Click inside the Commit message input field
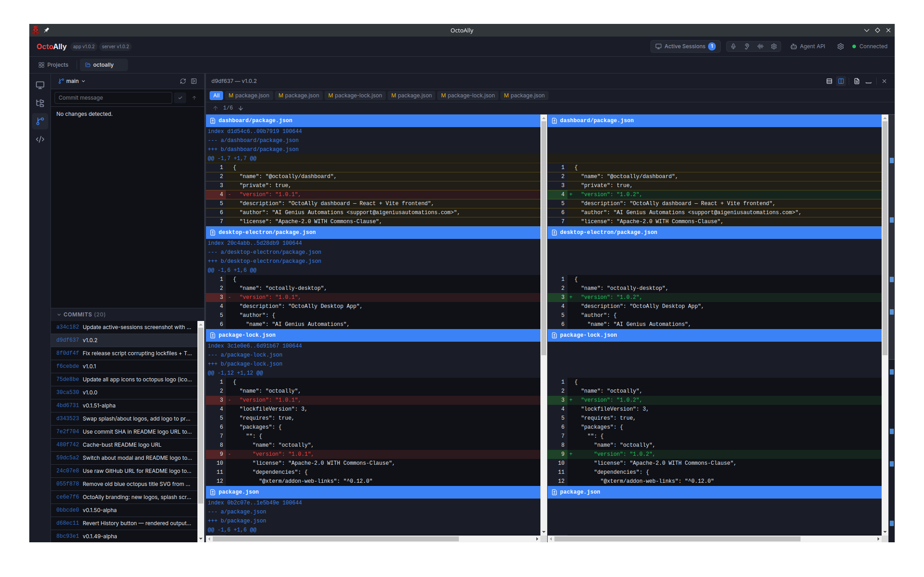Image resolution: width=924 pixels, height=577 pixels. [x=113, y=97]
